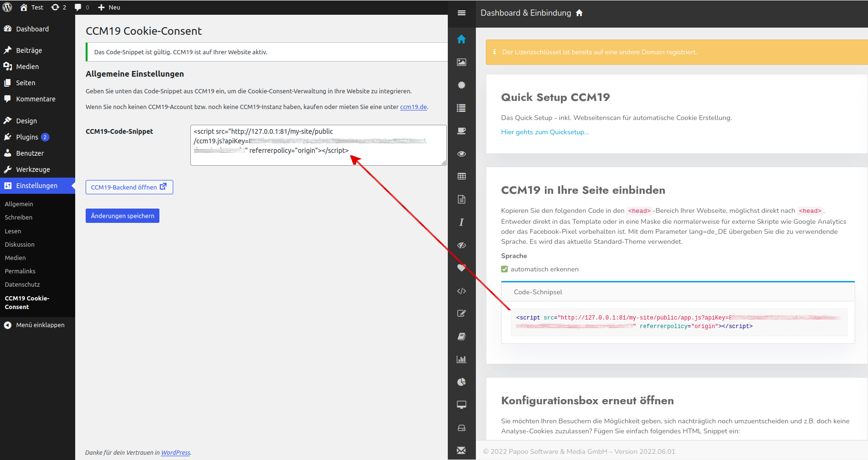The width and height of the screenshot is (868, 460).
Task: Click inside the CCM19-Code-Snippet text field
Action: (318, 145)
